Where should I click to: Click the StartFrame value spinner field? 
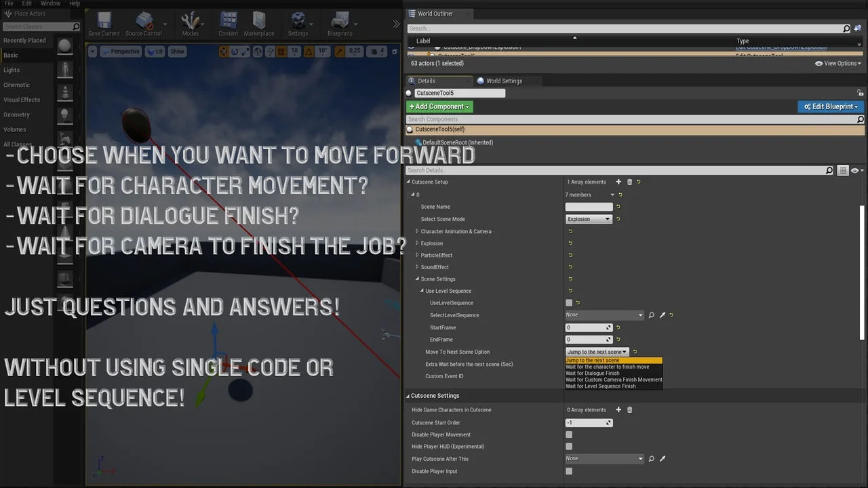click(587, 327)
